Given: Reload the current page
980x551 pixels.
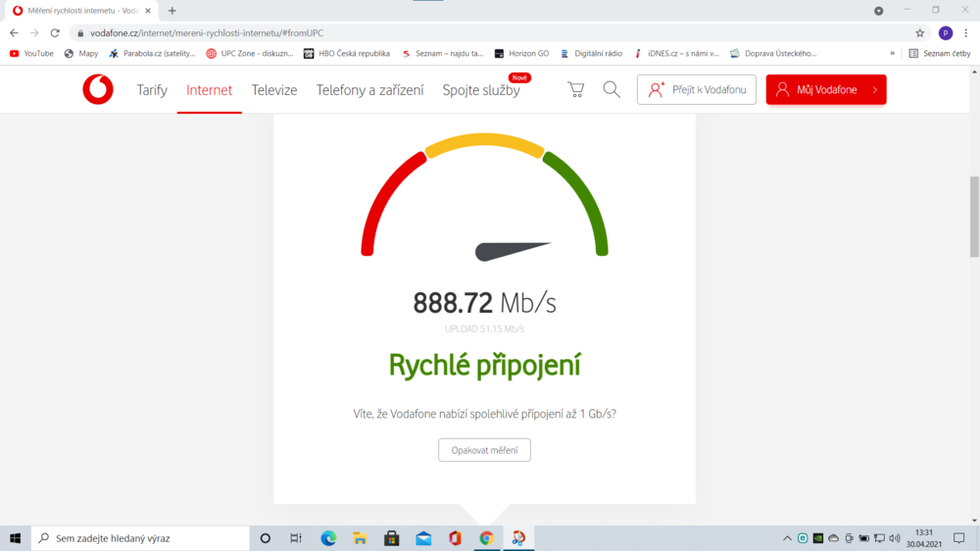Looking at the screenshot, I should pyautogui.click(x=55, y=33).
